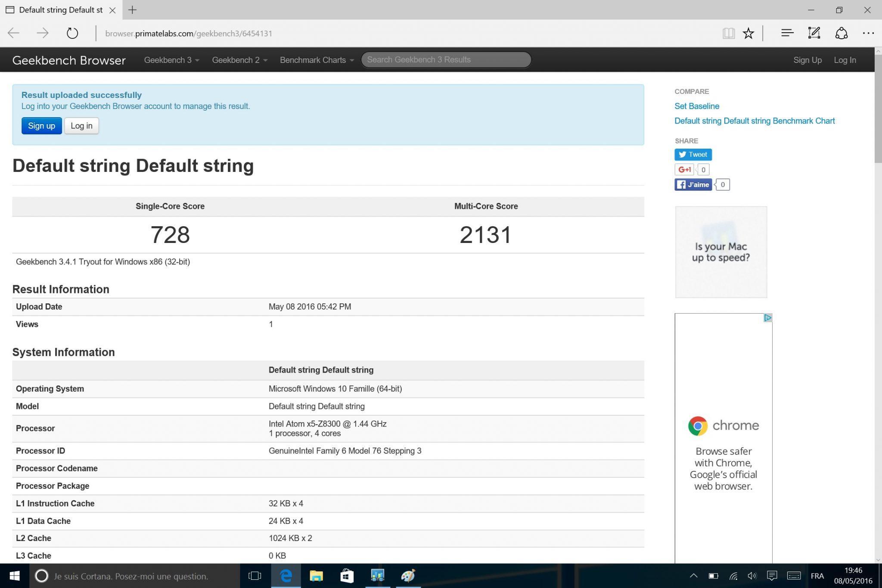Open the Windows Start menu
Viewport: 882px width, 588px height.
(14, 576)
